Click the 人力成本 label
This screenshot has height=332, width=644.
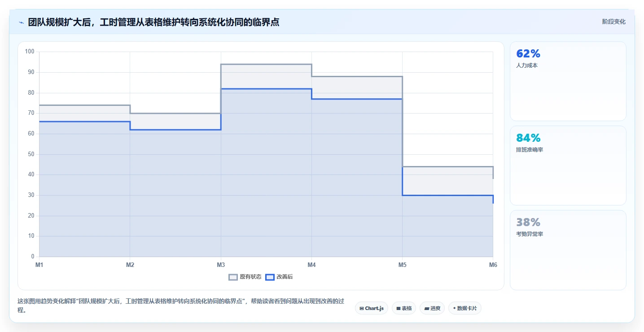tap(527, 66)
